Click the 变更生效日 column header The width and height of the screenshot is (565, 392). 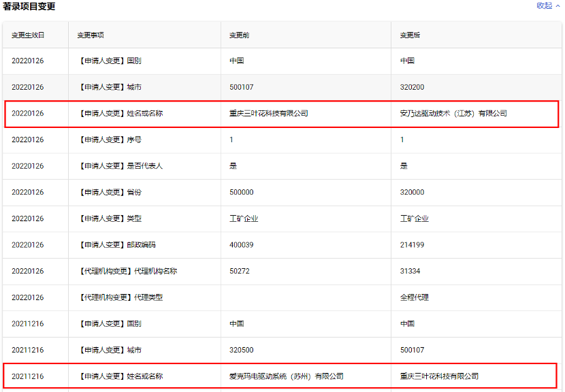(x=28, y=35)
